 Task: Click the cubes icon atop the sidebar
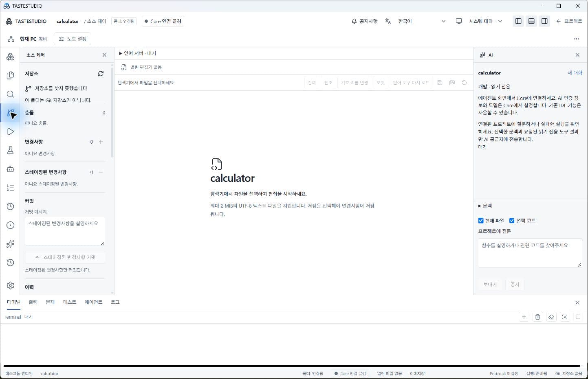11,57
